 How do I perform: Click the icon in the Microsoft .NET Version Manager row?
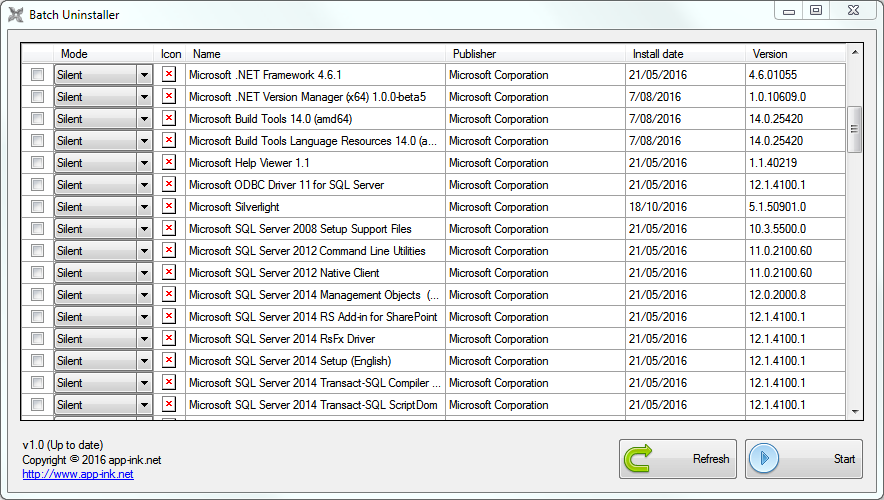(x=169, y=96)
